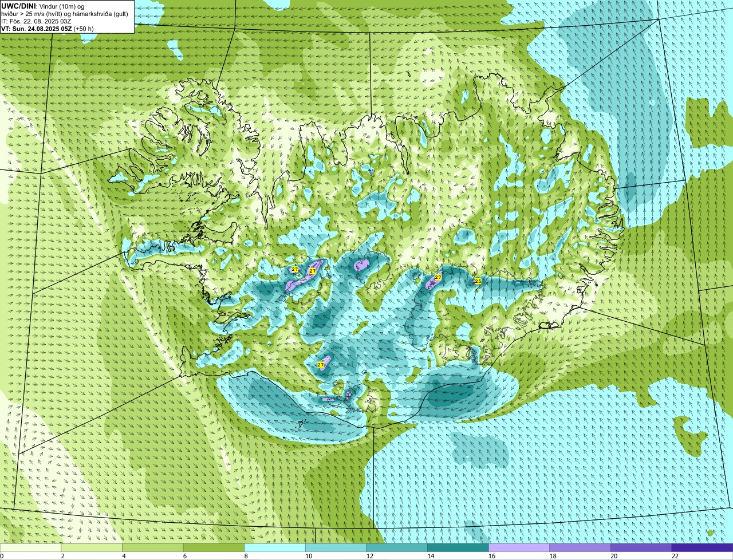The width and height of the screenshot is (733, 560).
Task: Click the legend value '18'
Action: 553,556
